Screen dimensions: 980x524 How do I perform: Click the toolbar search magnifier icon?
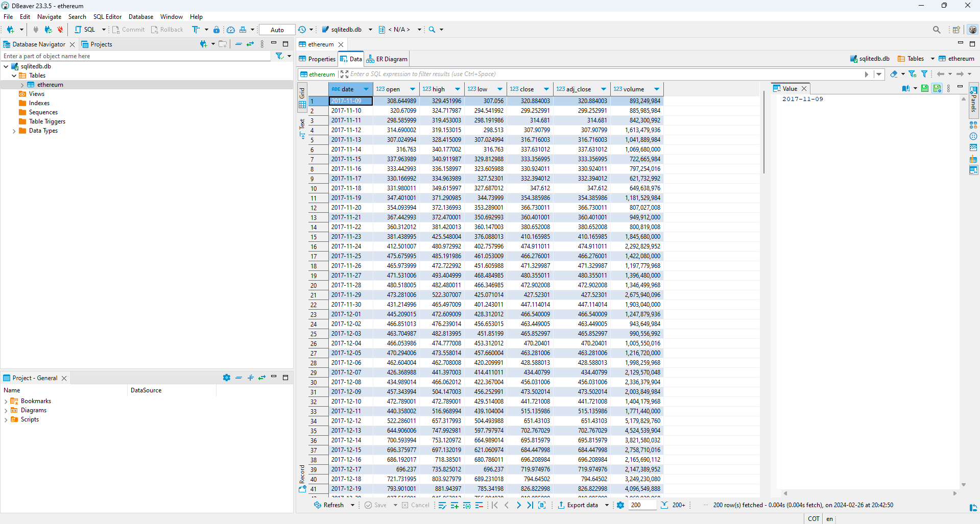(x=432, y=30)
